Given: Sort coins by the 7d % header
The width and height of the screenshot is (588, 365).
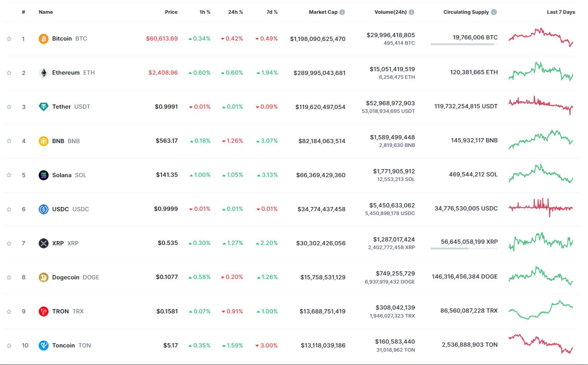Looking at the screenshot, I should pos(272,12).
